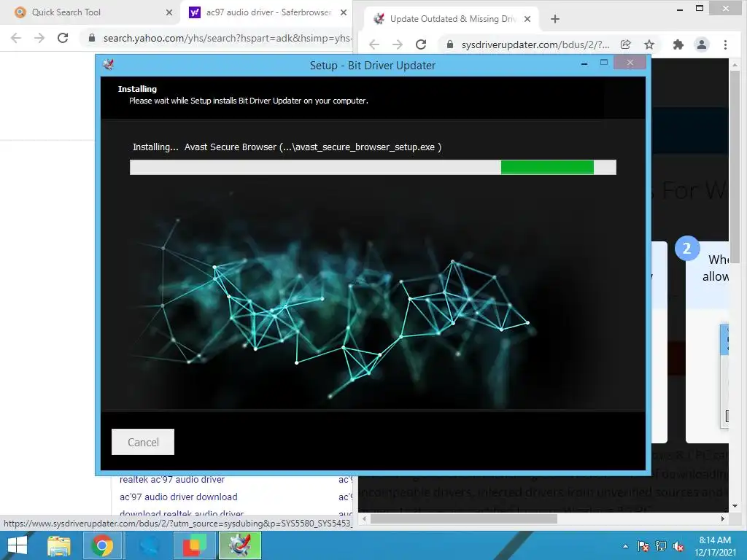The image size is (747, 560).
Task: Click the page's vertical scrollbar thumb
Action: pyautogui.click(x=735, y=166)
